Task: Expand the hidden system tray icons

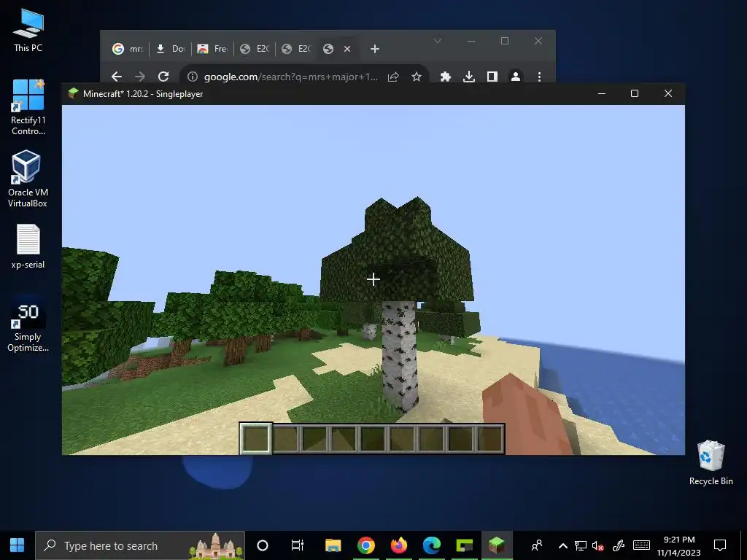Action: pyautogui.click(x=562, y=545)
